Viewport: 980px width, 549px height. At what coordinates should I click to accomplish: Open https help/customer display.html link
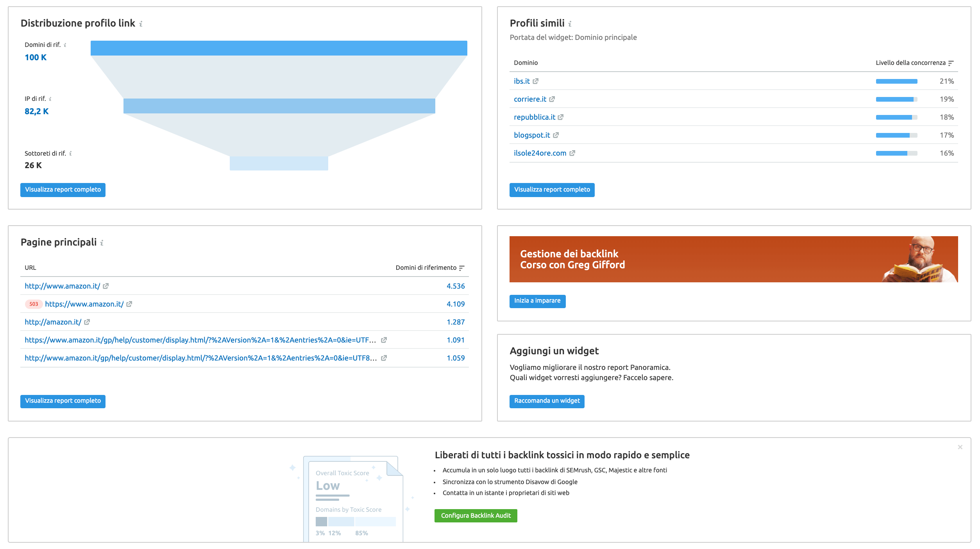(200, 340)
